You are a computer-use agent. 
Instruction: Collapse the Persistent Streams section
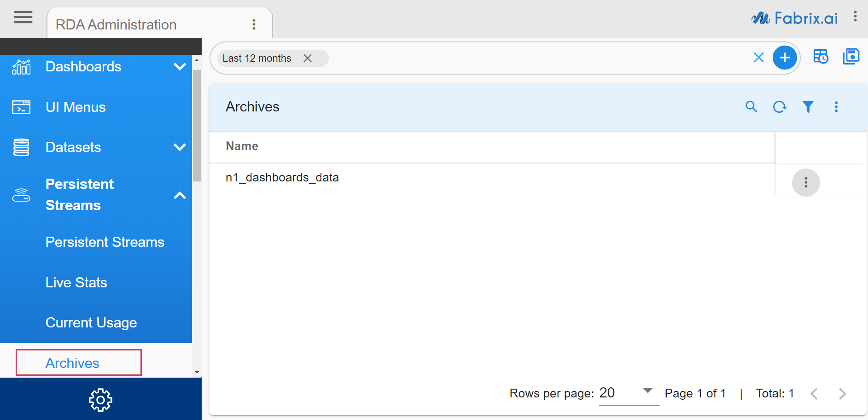click(180, 195)
